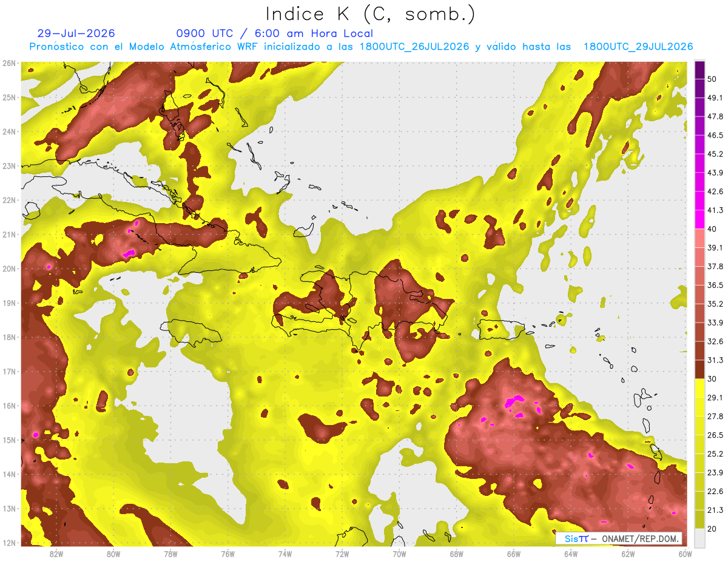Viewport: 728px width, 562px height.
Task: Click the legend value '20'
Action: pos(712,529)
